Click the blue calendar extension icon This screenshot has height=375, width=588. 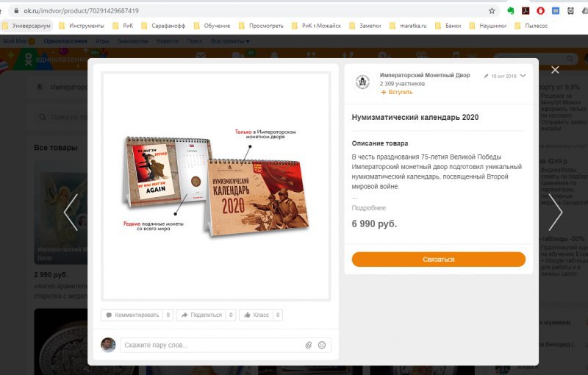point(556,11)
